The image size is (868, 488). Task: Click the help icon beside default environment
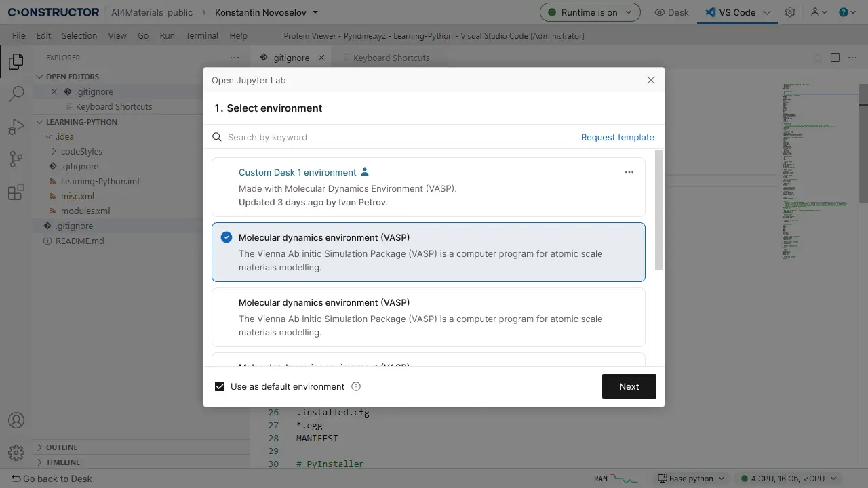356,386
